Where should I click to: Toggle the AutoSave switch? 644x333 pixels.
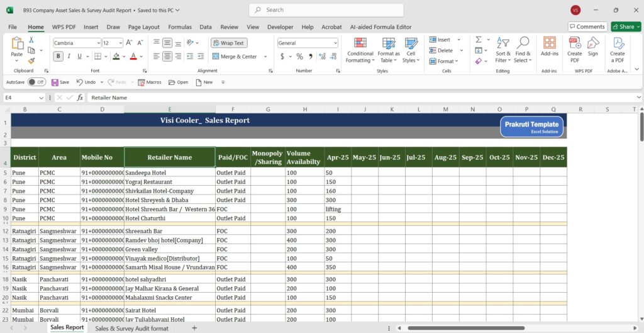point(36,82)
